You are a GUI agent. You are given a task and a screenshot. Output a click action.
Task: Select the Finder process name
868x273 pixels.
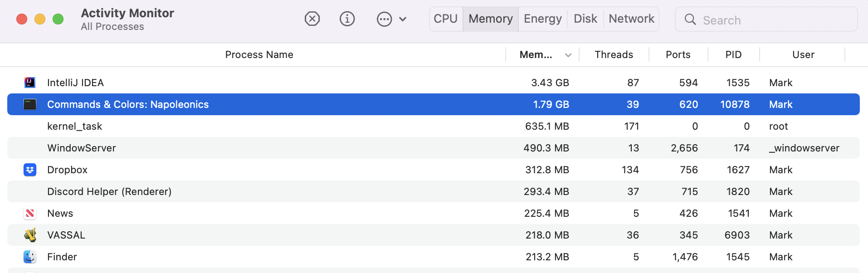coord(62,257)
